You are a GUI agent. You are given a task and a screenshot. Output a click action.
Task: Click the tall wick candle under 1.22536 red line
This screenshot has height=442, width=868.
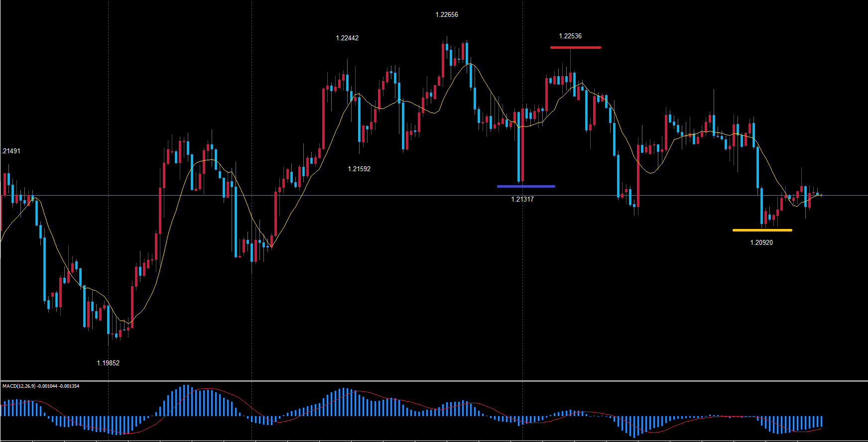pyautogui.click(x=570, y=77)
